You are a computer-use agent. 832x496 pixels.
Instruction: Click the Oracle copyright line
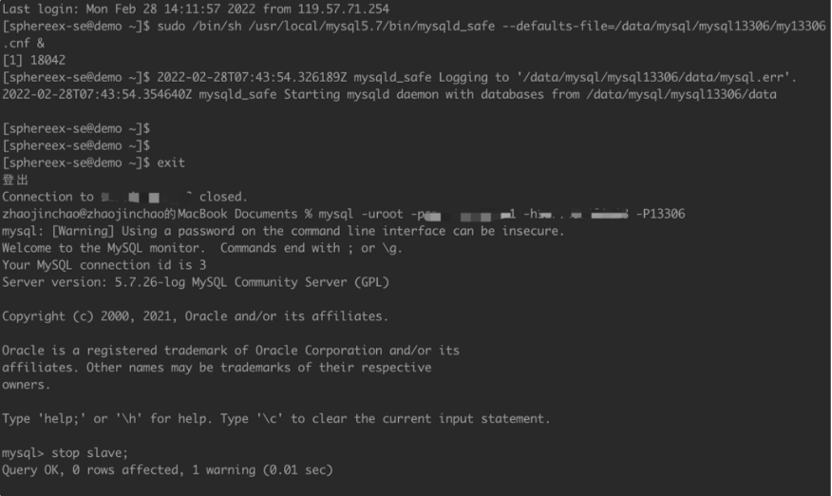[x=195, y=316]
